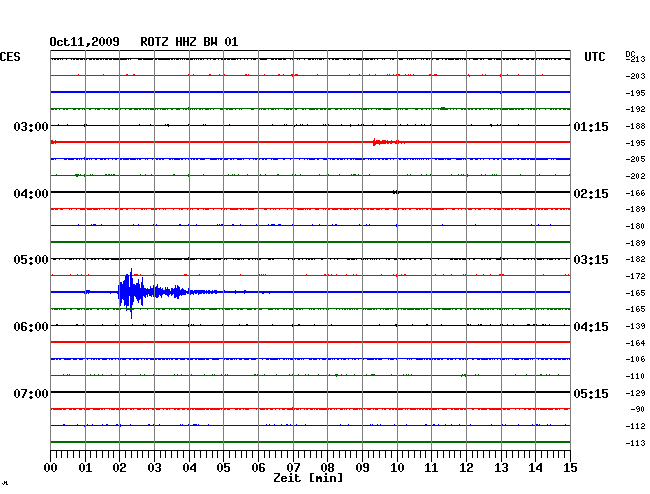The image size is (650, 494).
Task: Click the small red signal burst near minute 09
Action: pyautogui.click(x=388, y=142)
